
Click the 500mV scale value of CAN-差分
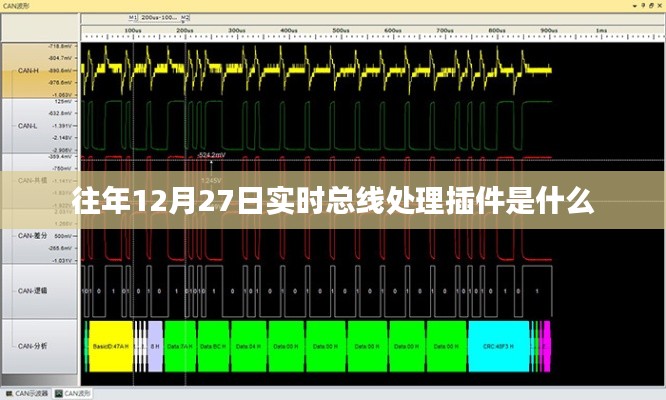coord(63,236)
